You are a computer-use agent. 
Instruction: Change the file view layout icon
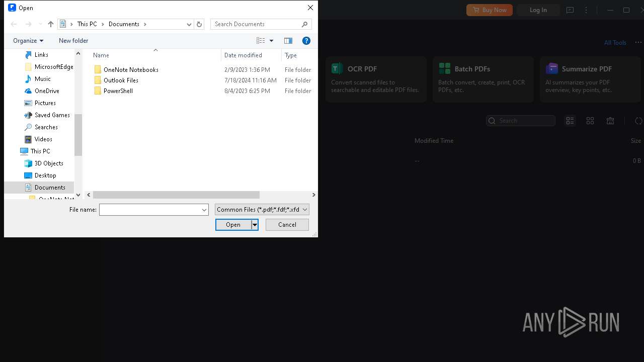pos(261,41)
